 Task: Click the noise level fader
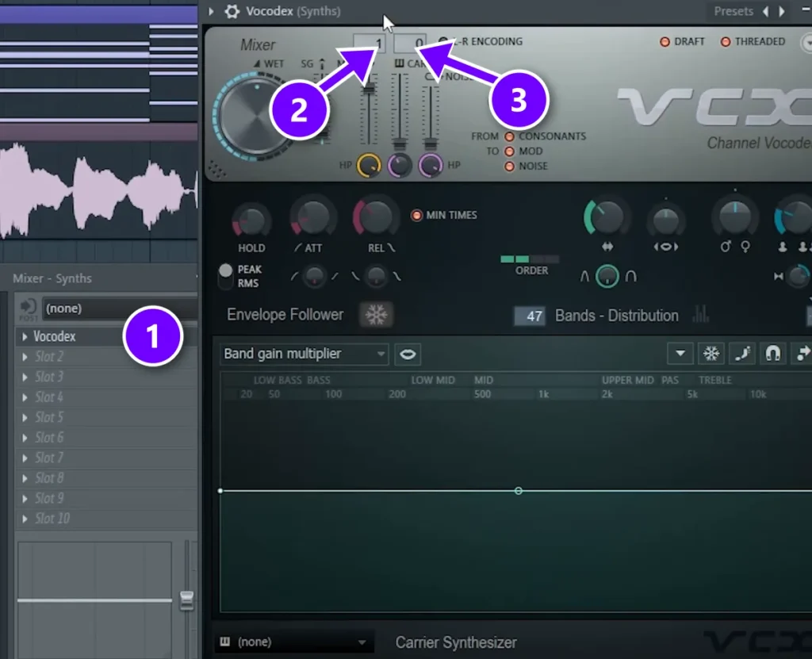(x=431, y=144)
